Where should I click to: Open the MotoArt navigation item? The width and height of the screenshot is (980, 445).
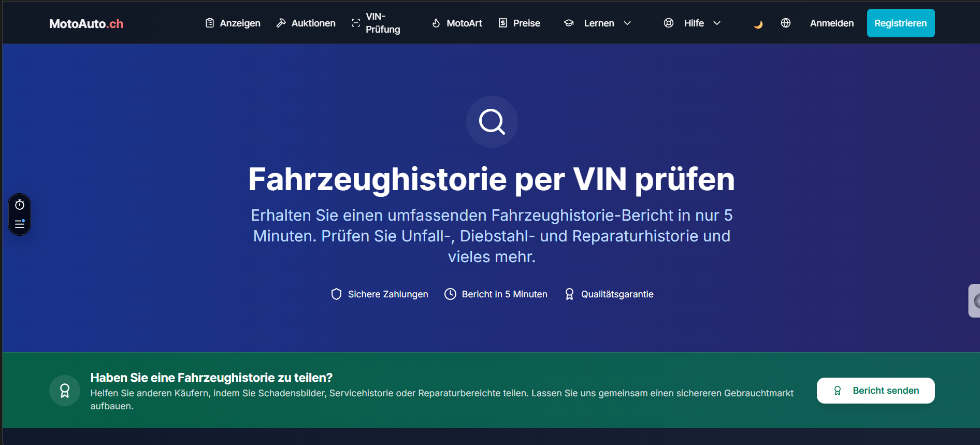point(457,23)
